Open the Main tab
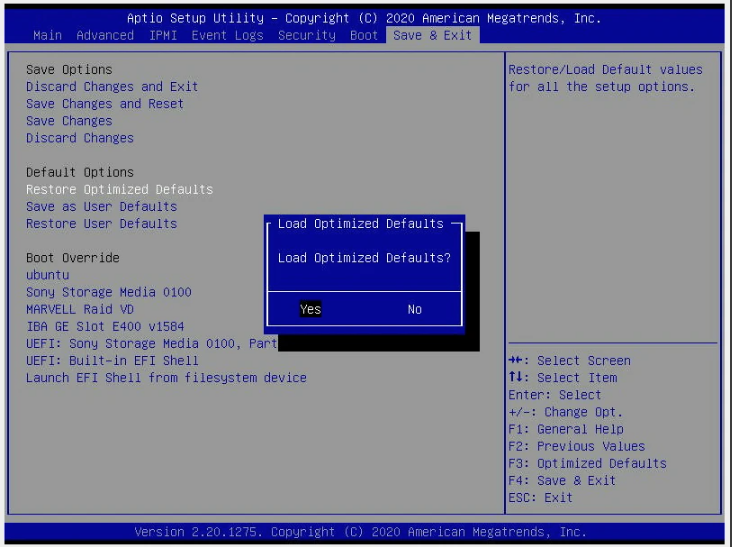This screenshot has height=547, width=732. coord(48,35)
